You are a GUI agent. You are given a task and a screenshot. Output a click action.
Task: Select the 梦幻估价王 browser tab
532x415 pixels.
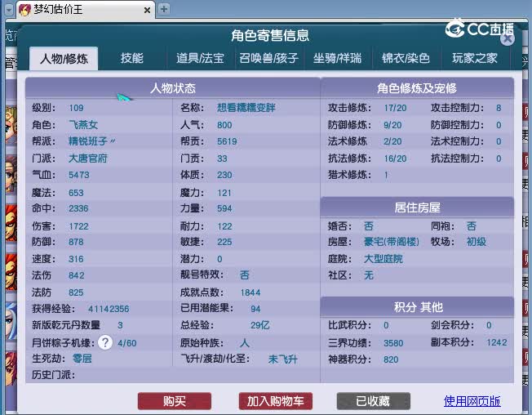pos(85,10)
